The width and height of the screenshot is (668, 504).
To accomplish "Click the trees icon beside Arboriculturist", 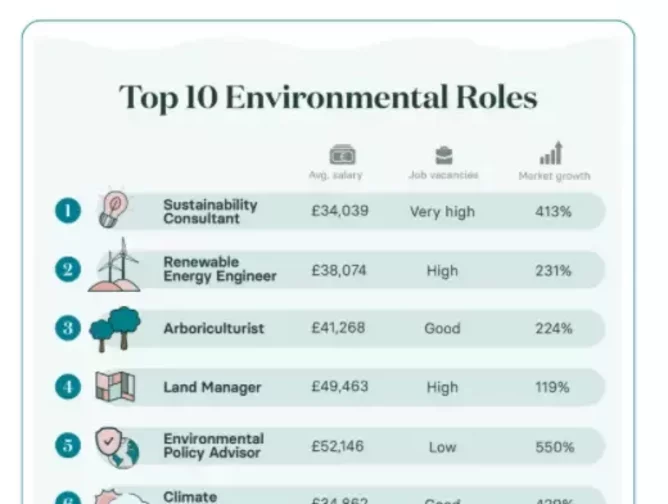I will point(115,329).
